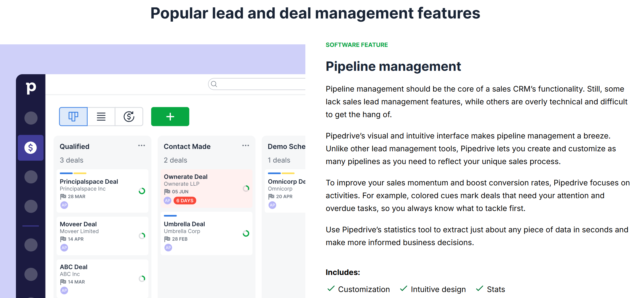The image size is (644, 298).
Task: Open the Principalspace Deal card
Action: coord(102,191)
